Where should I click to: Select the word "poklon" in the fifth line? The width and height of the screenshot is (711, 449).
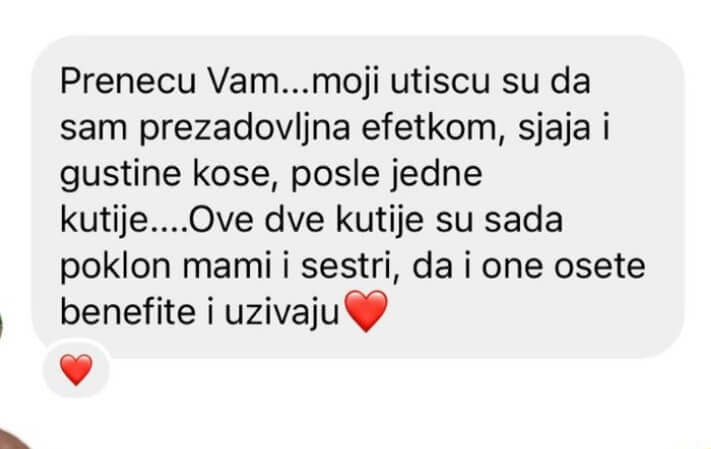[115, 268]
